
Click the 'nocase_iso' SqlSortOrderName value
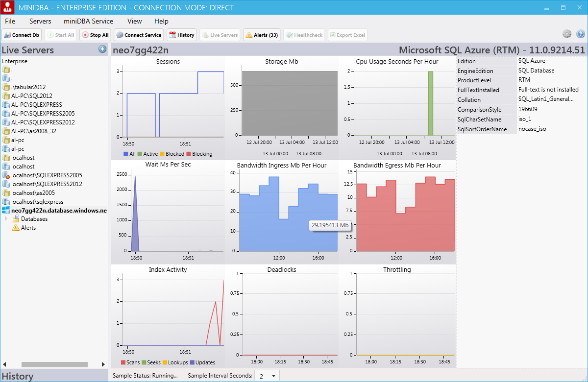pyautogui.click(x=532, y=129)
